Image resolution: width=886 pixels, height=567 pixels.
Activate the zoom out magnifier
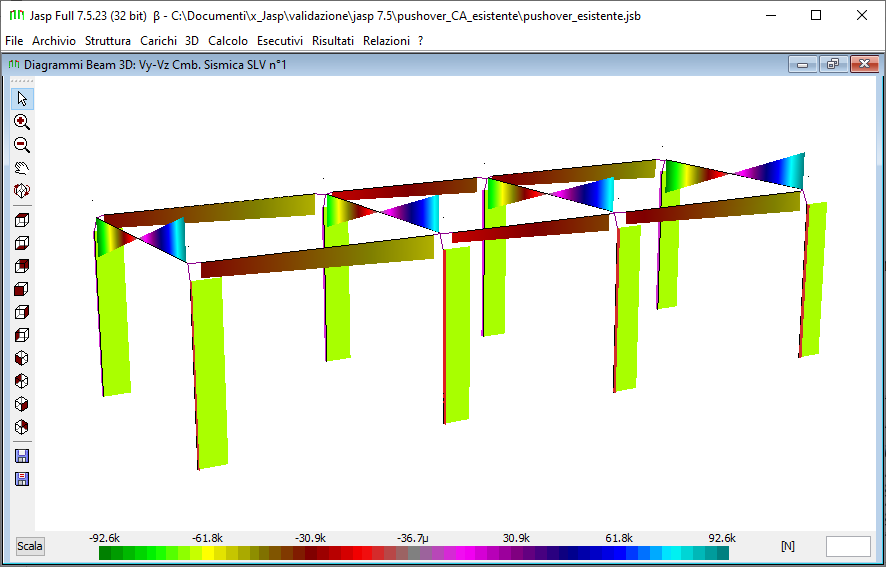[21, 145]
